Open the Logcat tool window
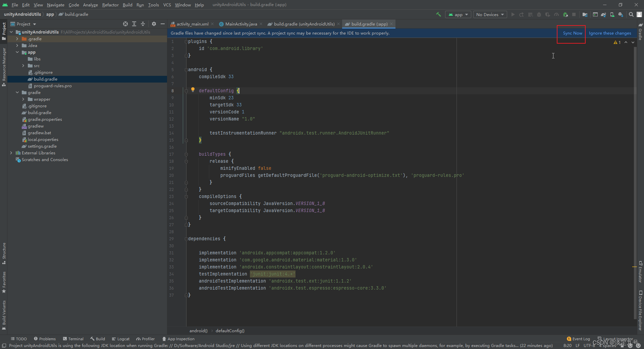 click(x=121, y=339)
